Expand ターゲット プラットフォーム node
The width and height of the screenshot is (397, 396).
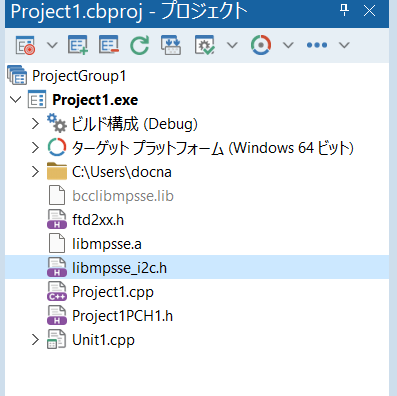[35, 148]
